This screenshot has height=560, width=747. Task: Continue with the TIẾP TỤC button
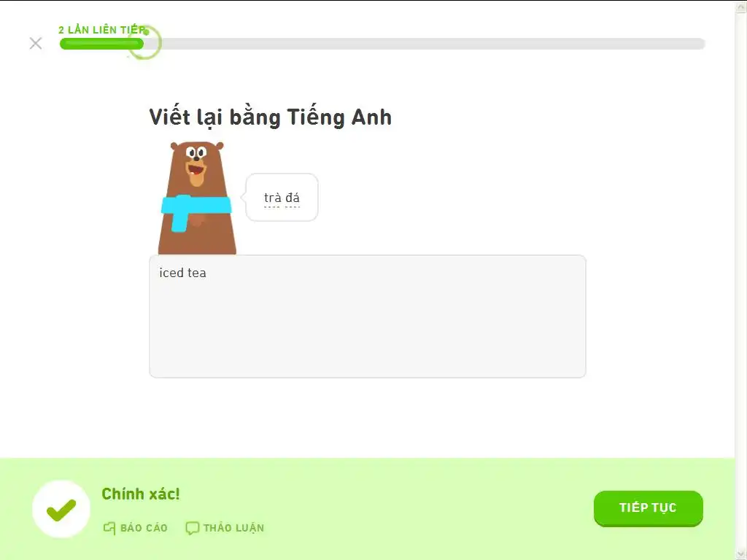[648, 508]
